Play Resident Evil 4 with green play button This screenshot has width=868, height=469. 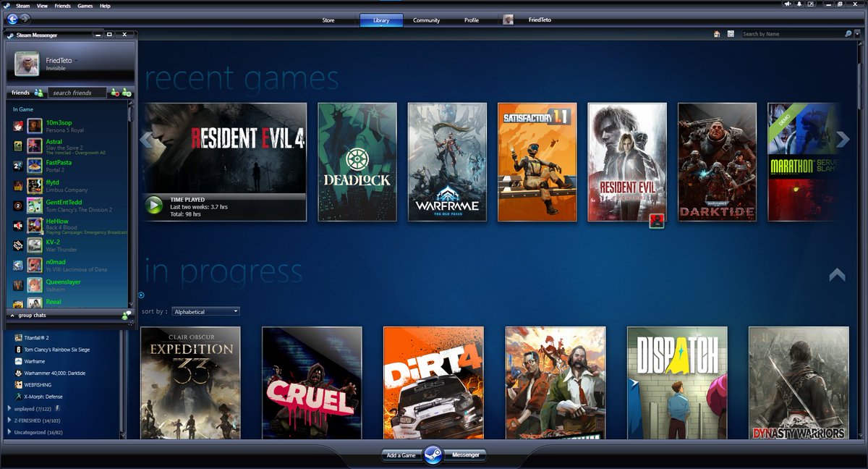pos(154,206)
